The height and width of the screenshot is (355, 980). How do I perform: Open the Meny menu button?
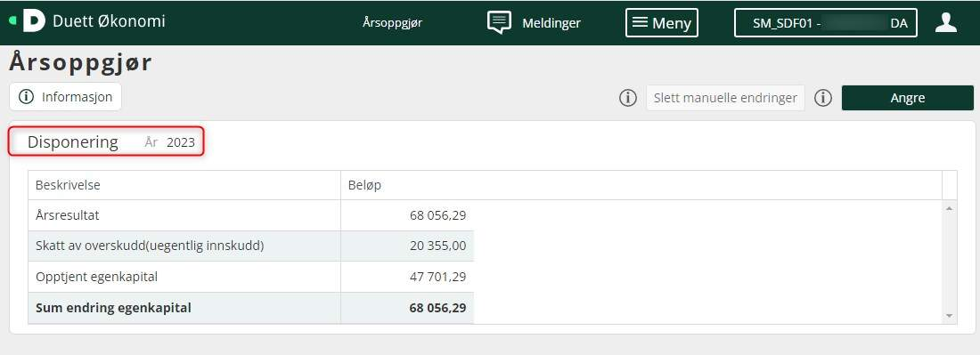coord(662,22)
